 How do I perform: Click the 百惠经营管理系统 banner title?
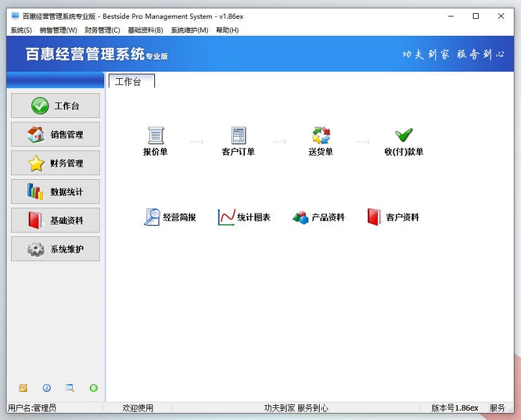(96, 54)
